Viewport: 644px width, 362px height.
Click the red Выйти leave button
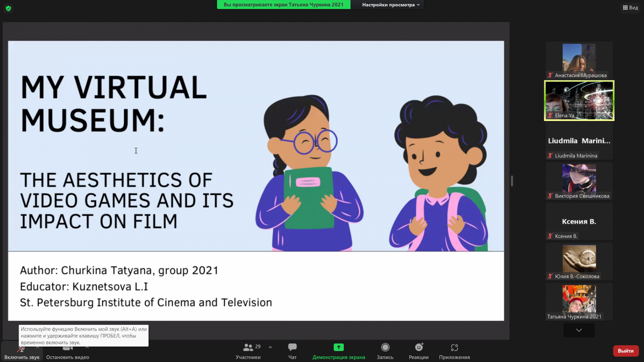[x=626, y=351]
